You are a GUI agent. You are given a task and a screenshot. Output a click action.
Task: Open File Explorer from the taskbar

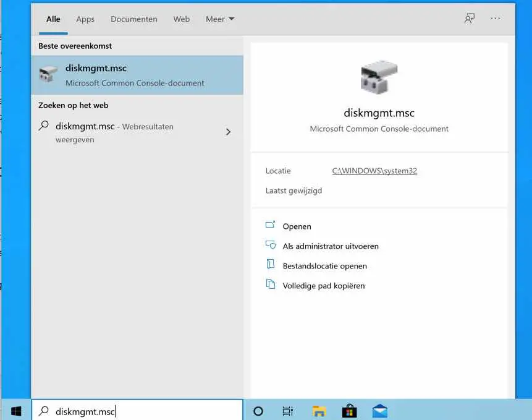[x=319, y=411]
